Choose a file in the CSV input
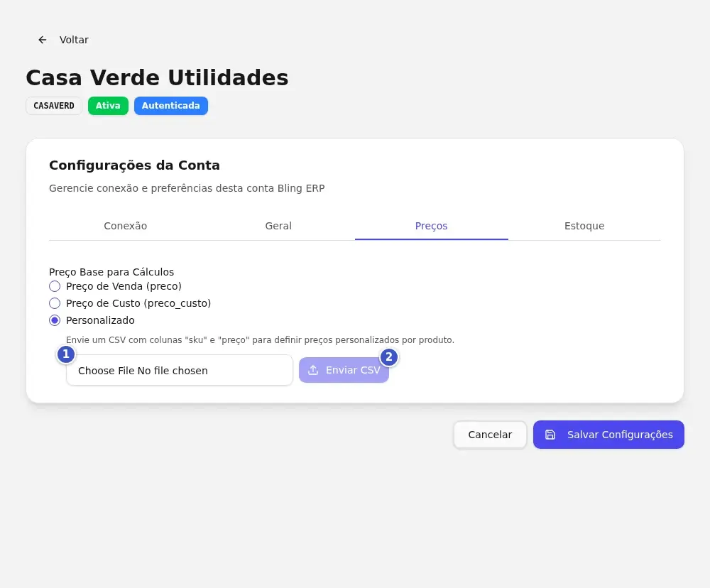 tap(180, 370)
